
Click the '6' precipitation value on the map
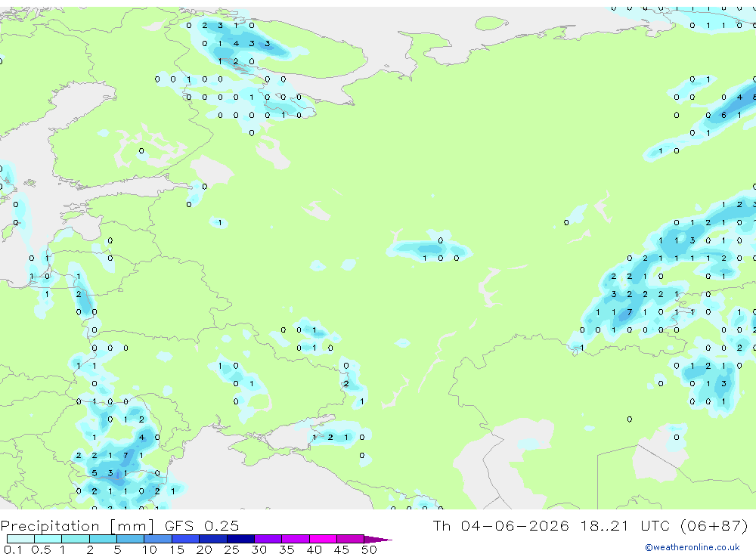(723, 115)
